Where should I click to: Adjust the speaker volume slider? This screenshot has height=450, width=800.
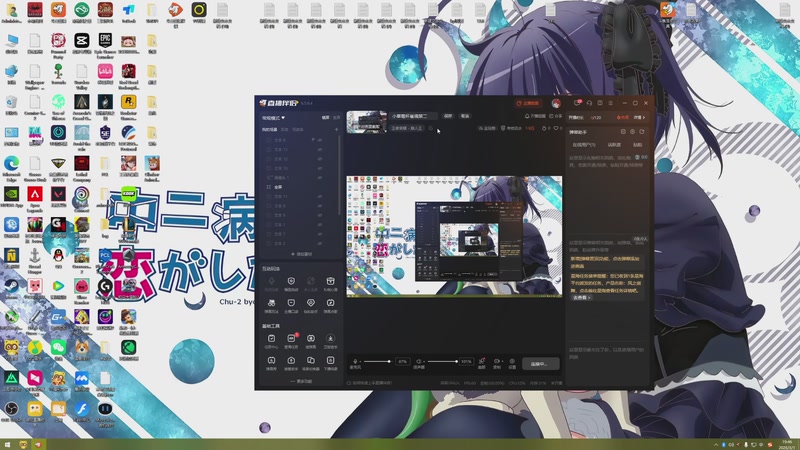[442, 362]
